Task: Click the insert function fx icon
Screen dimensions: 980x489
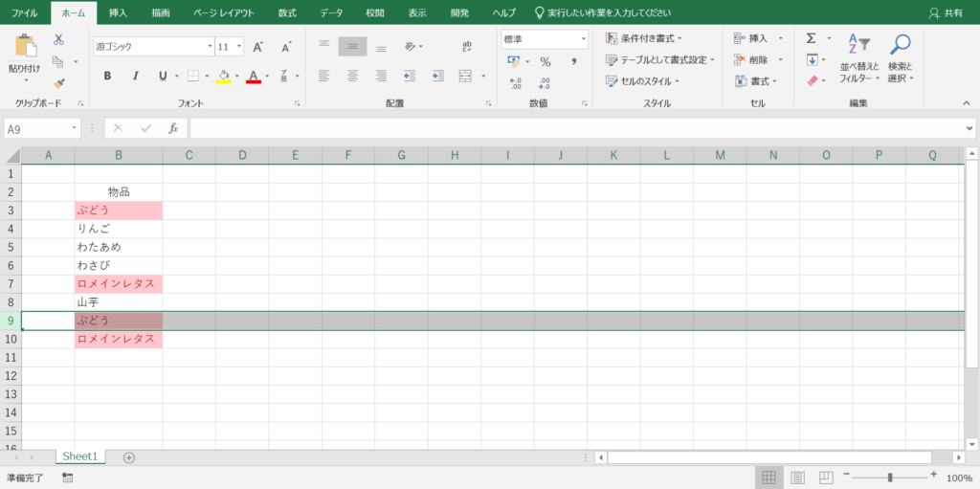Action: coord(173,128)
